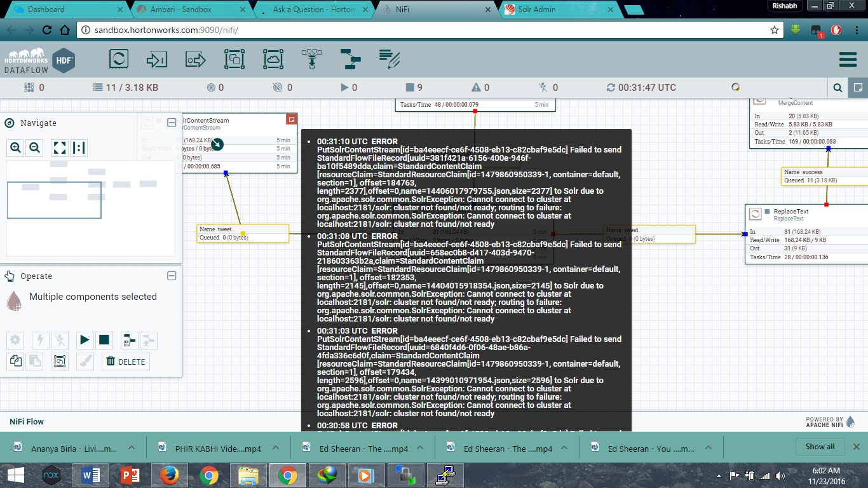Screen dimensions: 868x488
Task: Click the Upload template icon in Operate
Action: (148, 340)
